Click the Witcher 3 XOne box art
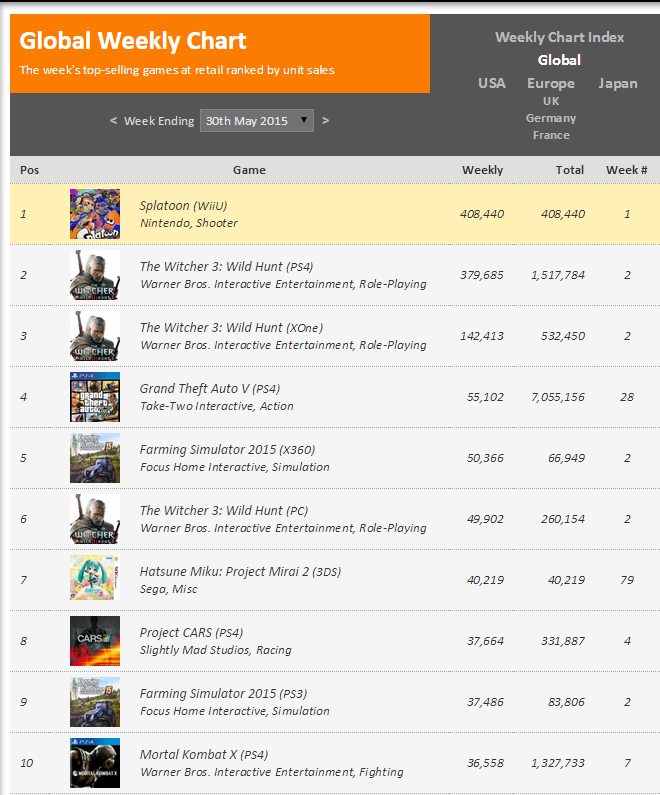Viewport: 660px width, 795px height. (x=95, y=336)
